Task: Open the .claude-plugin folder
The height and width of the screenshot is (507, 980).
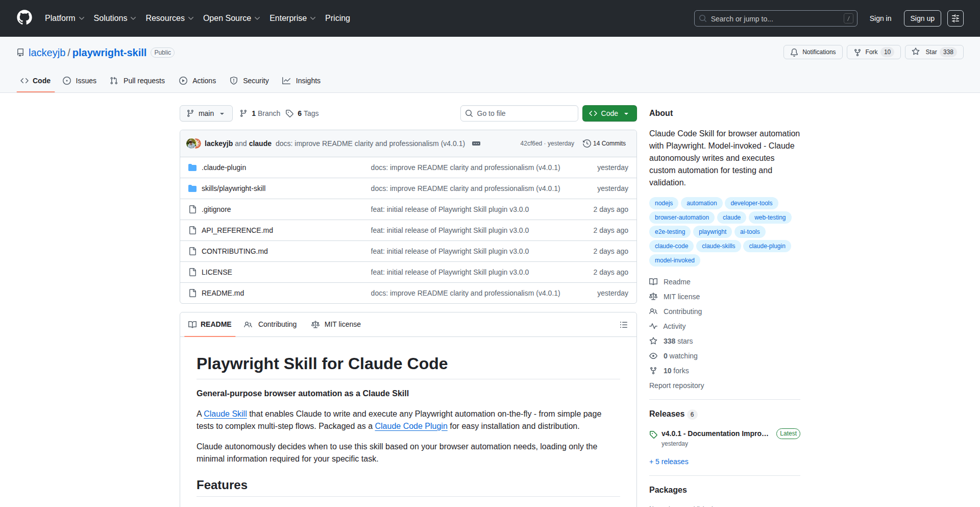Action: 224,167
